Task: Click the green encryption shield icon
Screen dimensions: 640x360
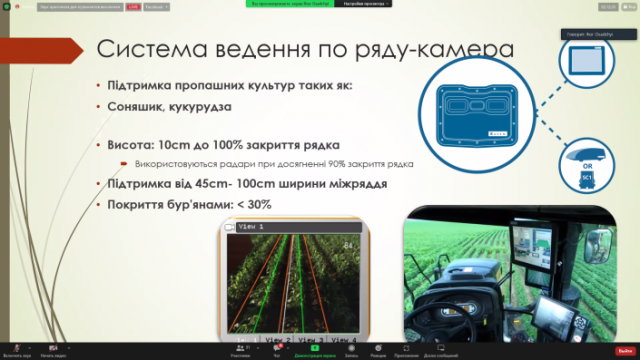Action: pos(6,7)
